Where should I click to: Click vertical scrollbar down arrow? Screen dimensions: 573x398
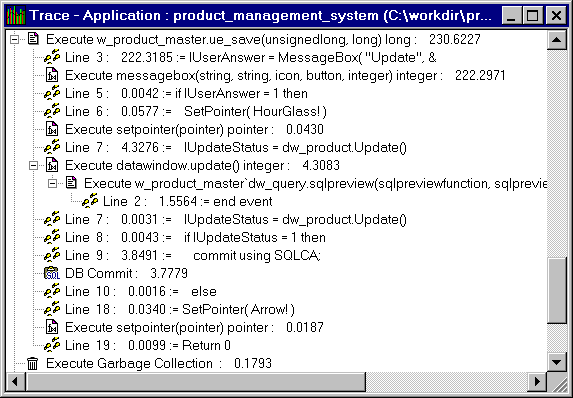click(557, 363)
